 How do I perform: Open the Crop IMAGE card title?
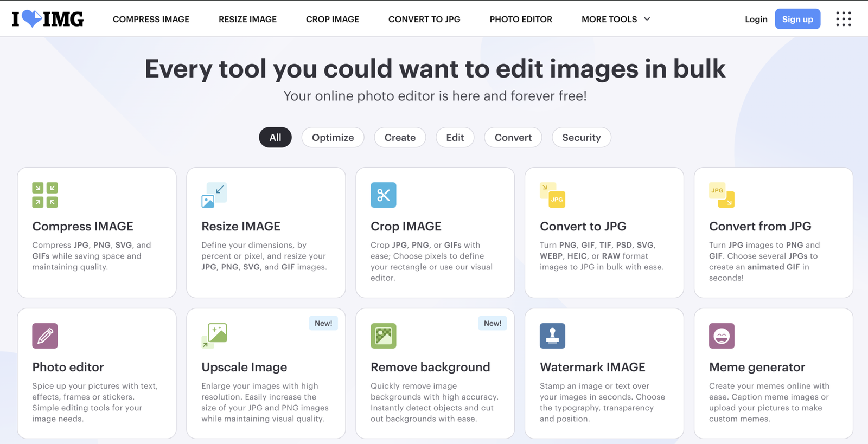[x=406, y=226]
